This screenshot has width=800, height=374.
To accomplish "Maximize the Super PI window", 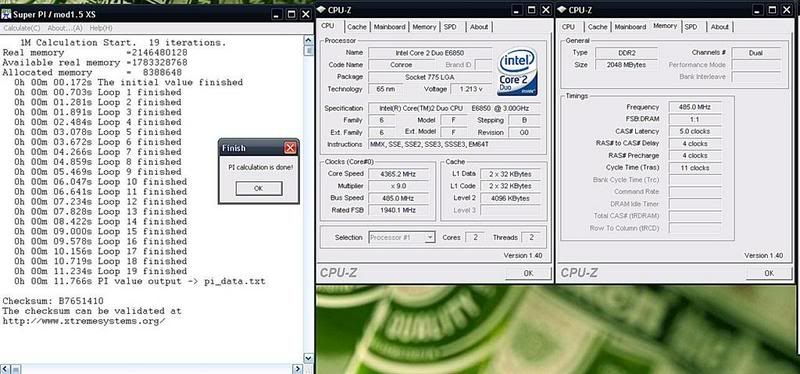I will 291,14.
